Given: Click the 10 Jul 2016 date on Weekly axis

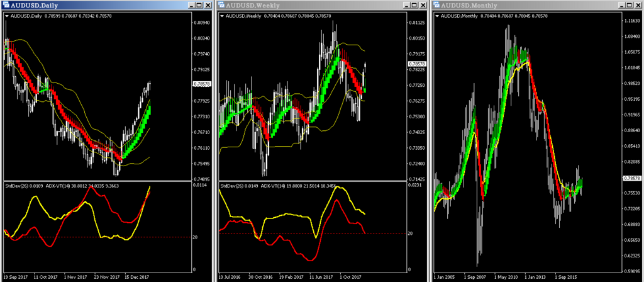Looking at the screenshot, I should (x=230, y=277).
